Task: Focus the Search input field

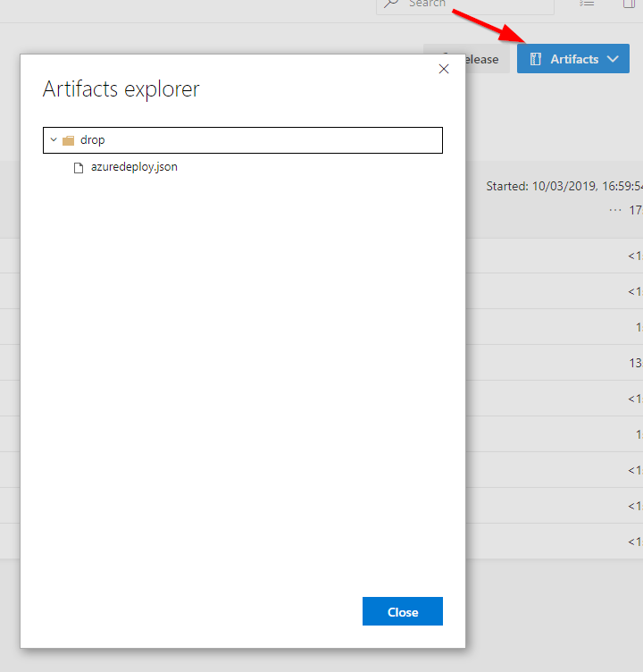Action: 473,4
